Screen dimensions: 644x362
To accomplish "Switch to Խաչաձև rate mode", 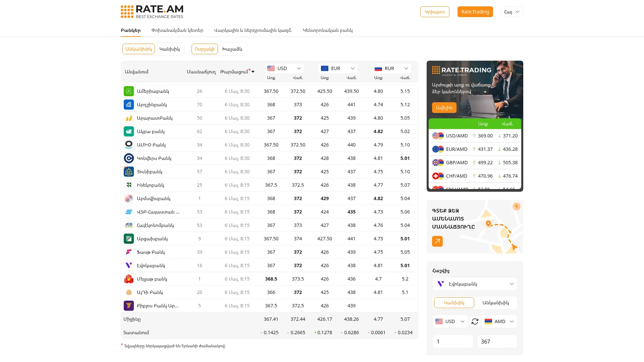I will pos(232,49).
